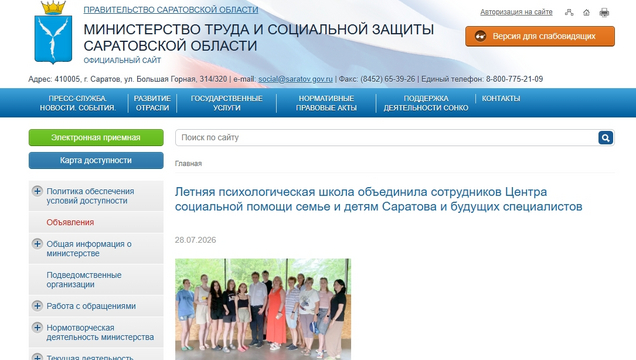636x360 pixels.
Task: Click the search magnifier button
Action: (606, 138)
